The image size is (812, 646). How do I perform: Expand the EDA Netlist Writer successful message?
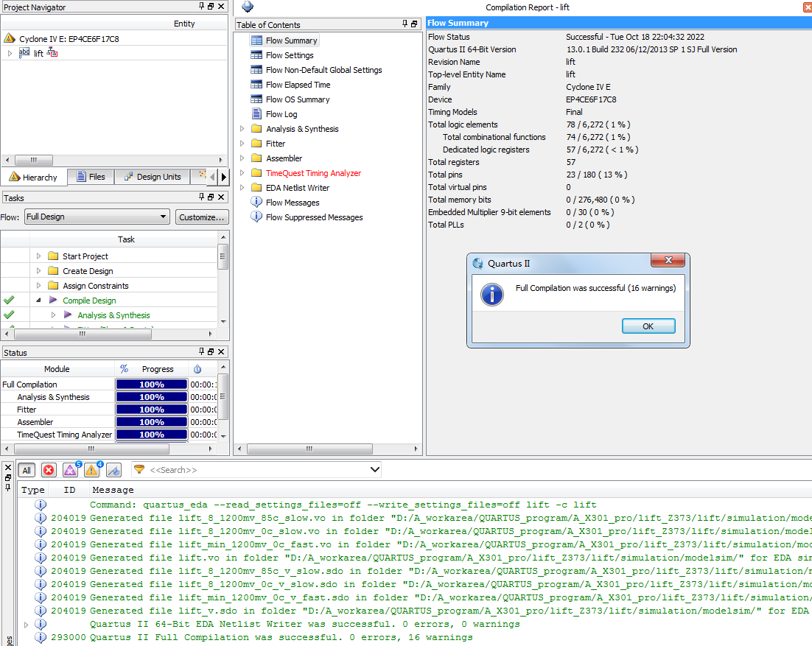pyautogui.click(x=26, y=624)
